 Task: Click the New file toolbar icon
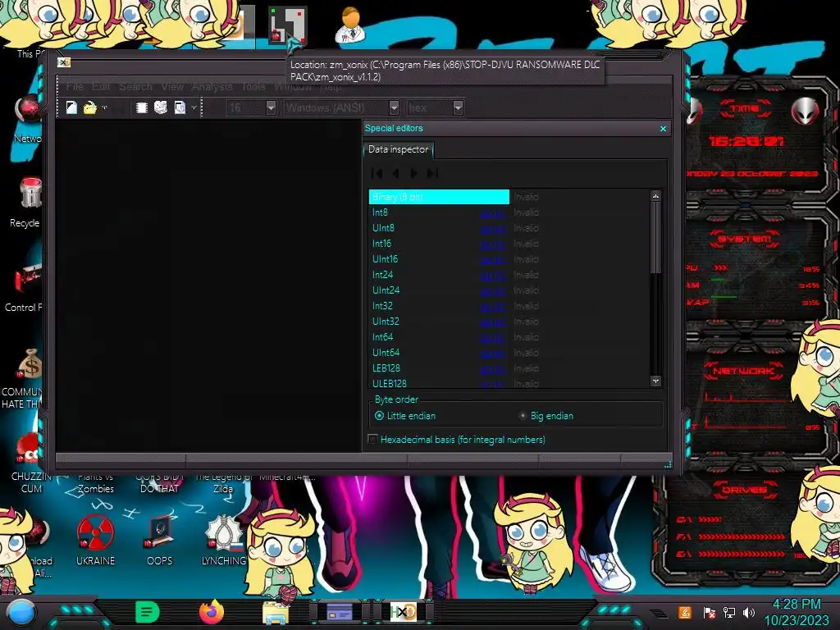point(71,107)
